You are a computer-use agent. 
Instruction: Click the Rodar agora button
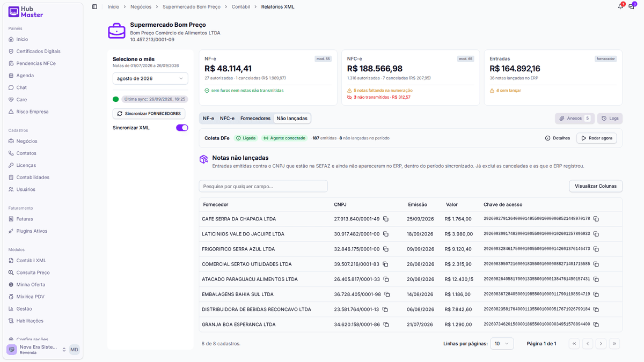pyautogui.click(x=596, y=138)
